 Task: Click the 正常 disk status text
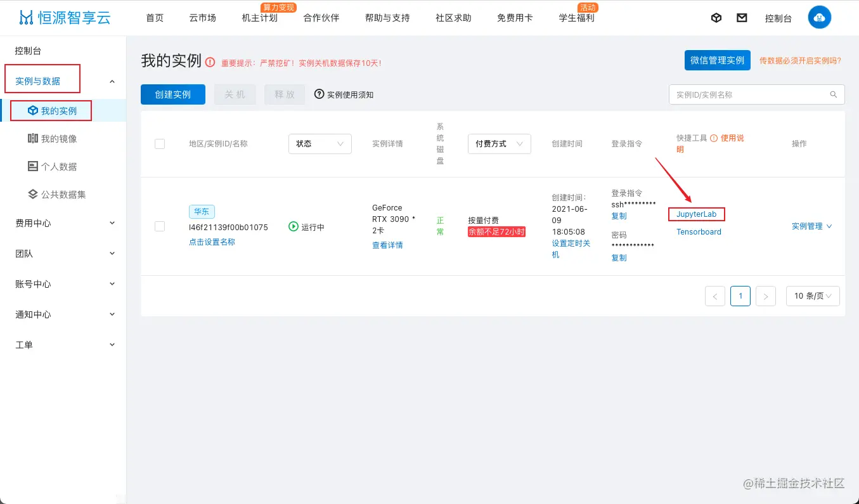tap(440, 226)
